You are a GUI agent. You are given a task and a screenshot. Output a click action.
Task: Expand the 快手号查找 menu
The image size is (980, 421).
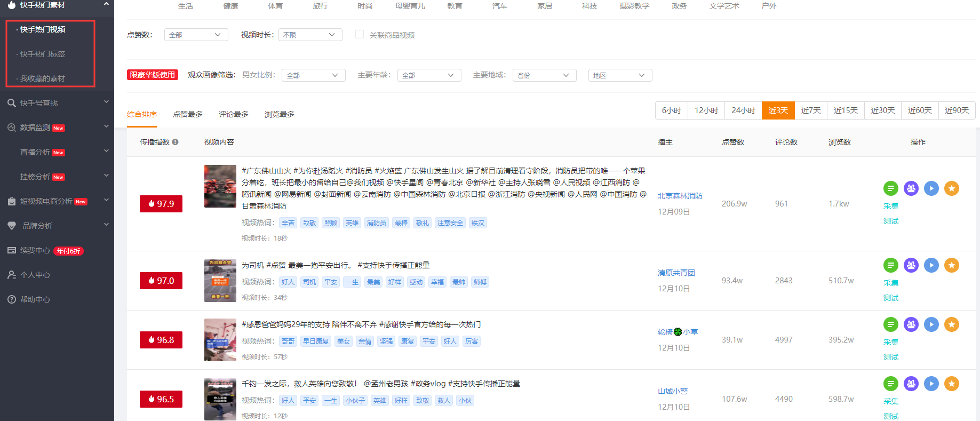[106, 102]
